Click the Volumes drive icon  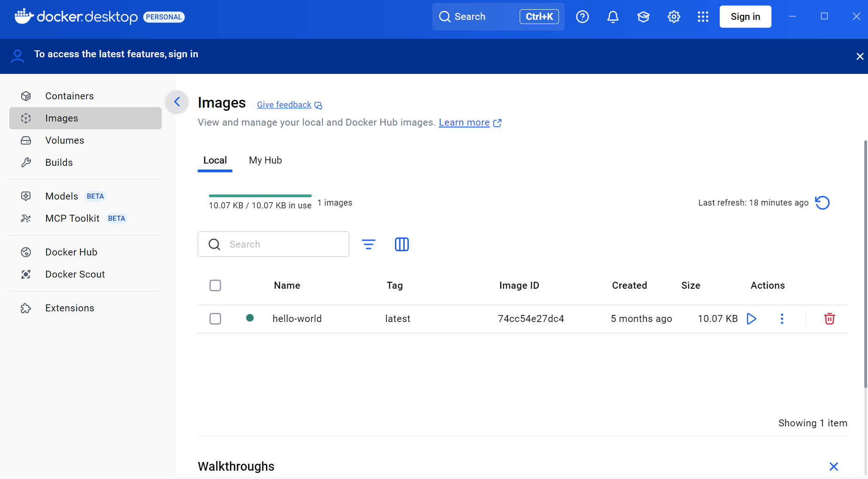coord(26,140)
